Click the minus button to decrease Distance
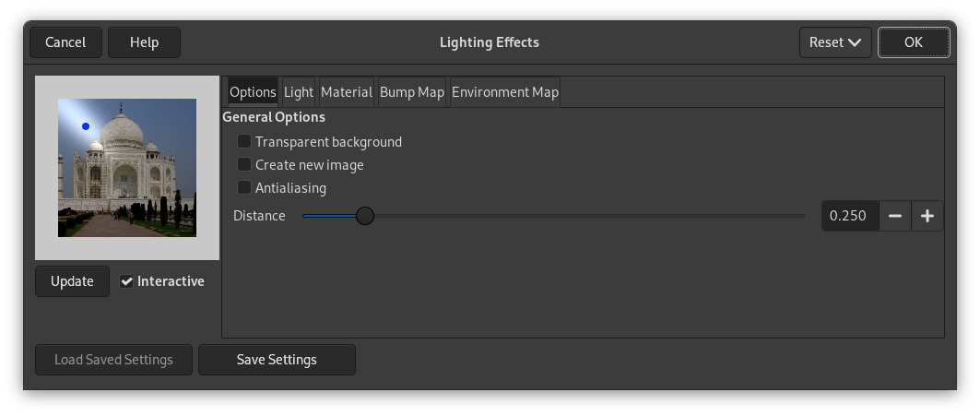The width and height of the screenshot is (980, 416). click(x=894, y=216)
